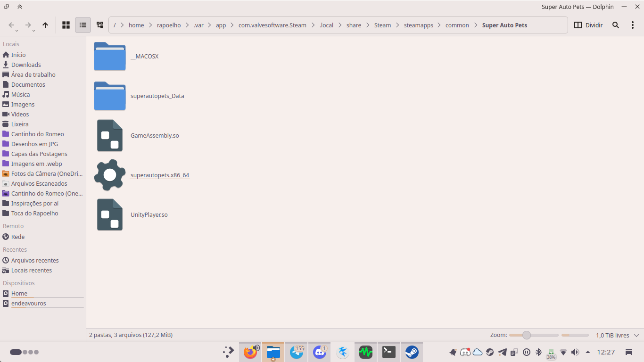Switch to compact list view mode
This screenshot has width=644, height=362.
point(83,25)
